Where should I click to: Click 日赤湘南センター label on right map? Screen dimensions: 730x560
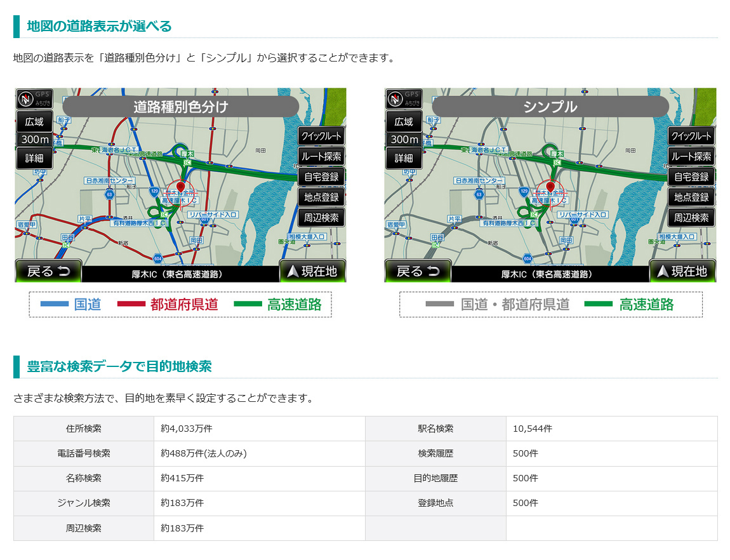click(x=479, y=180)
